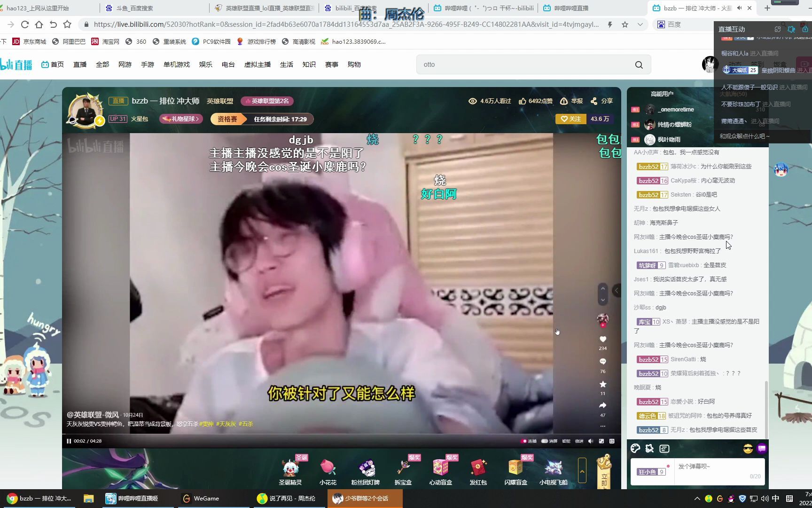Go to next clip with down chevron

603,300
